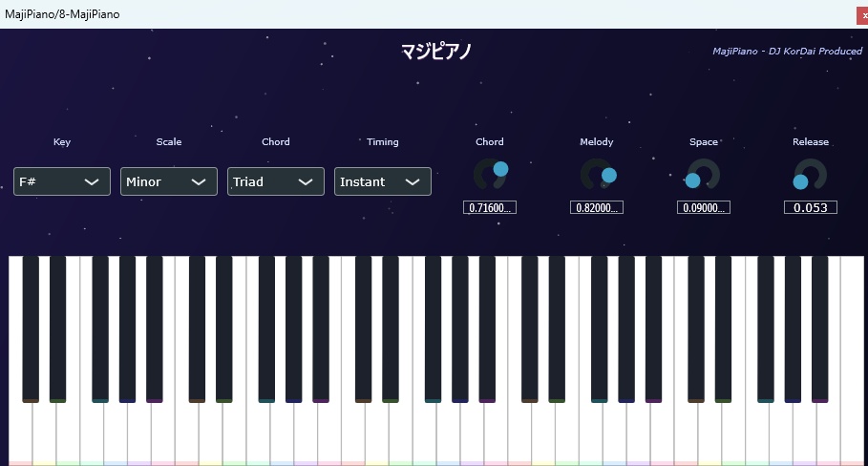Click the Space label
Image resolution: width=868 pixels, height=466 pixels.
704,141
